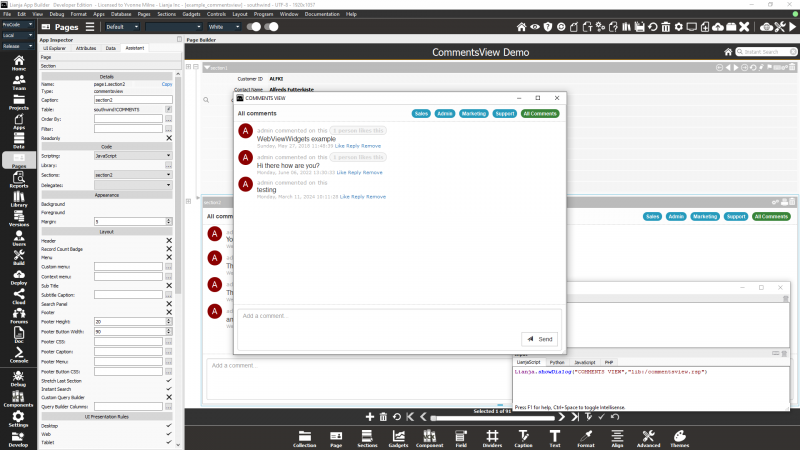Click the preview eye icon in top toolbar

point(535,27)
